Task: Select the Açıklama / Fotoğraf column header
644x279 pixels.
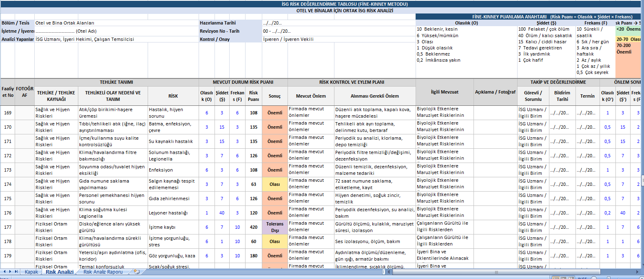Action: (495, 92)
